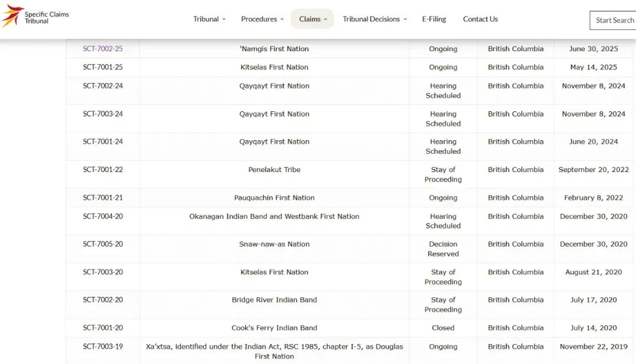
Task: Go to the E-Filing page
Action: pyautogui.click(x=434, y=19)
